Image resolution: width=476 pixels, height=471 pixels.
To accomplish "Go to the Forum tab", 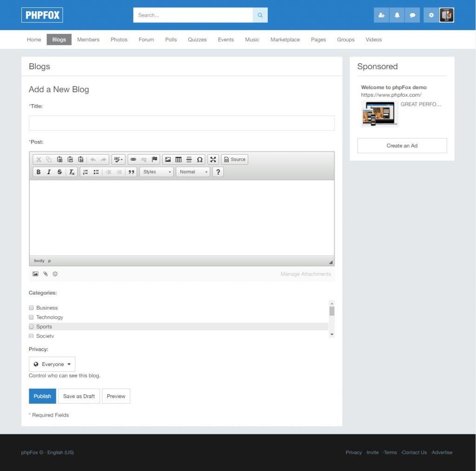I will point(146,39).
